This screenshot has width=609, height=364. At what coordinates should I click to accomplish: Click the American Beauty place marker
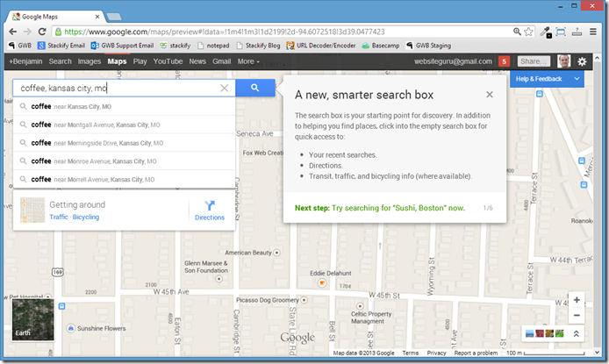277,253
